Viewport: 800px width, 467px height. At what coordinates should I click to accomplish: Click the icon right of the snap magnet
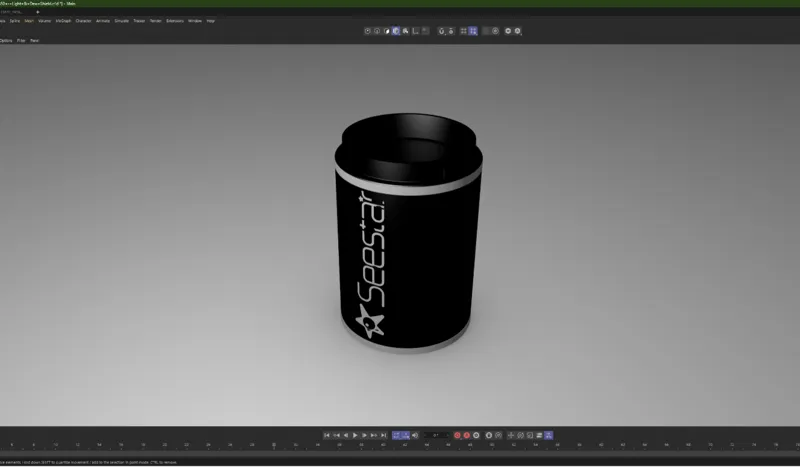pos(451,31)
